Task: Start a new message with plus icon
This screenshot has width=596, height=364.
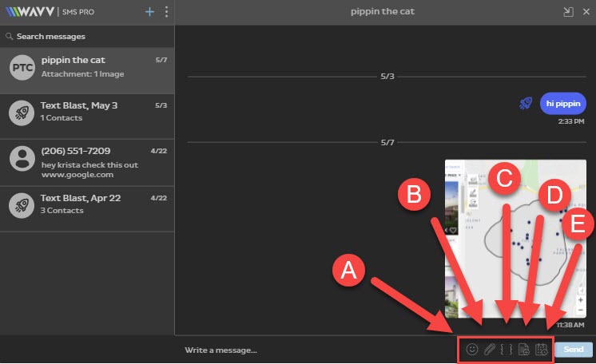Action: 149,12
